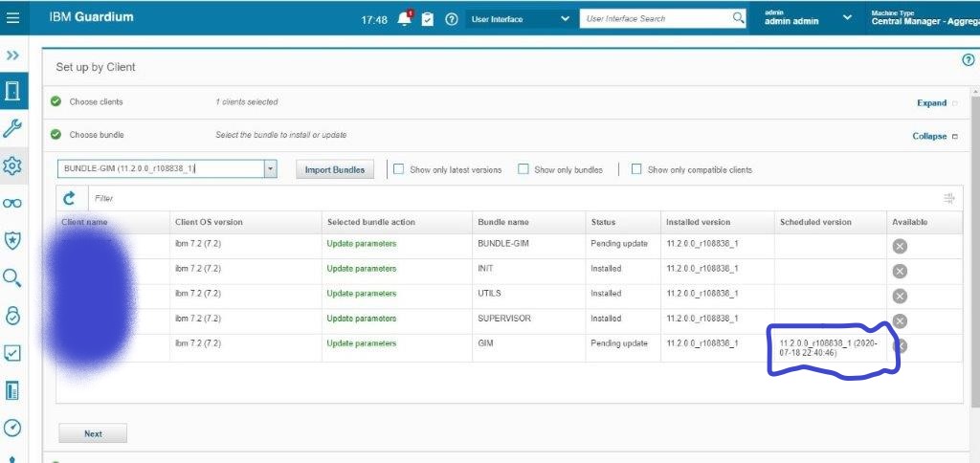Sort by Status column header
980x463 pixels.
pyautogui.click(x=603, y=222)
